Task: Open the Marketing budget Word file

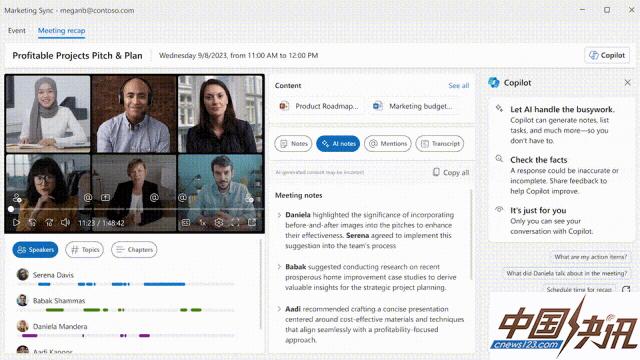Action: (413, 106)
